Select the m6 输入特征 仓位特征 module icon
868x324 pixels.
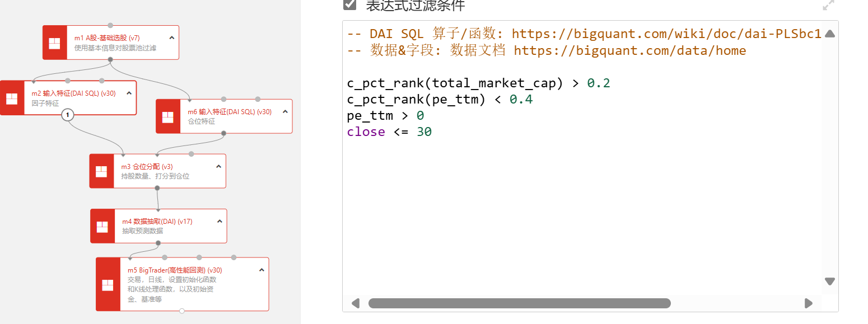point(168,117)
